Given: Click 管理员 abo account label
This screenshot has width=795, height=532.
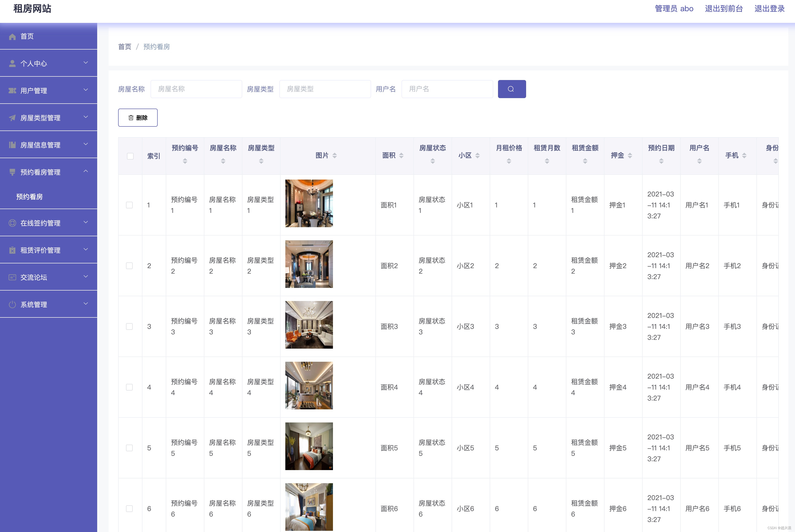Looking at the screenshot, I should tap(674, 9).
